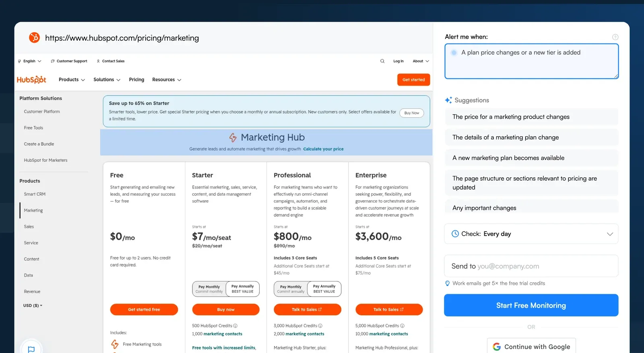
Task: Click the help question mark icon
Action: [615, 37]
